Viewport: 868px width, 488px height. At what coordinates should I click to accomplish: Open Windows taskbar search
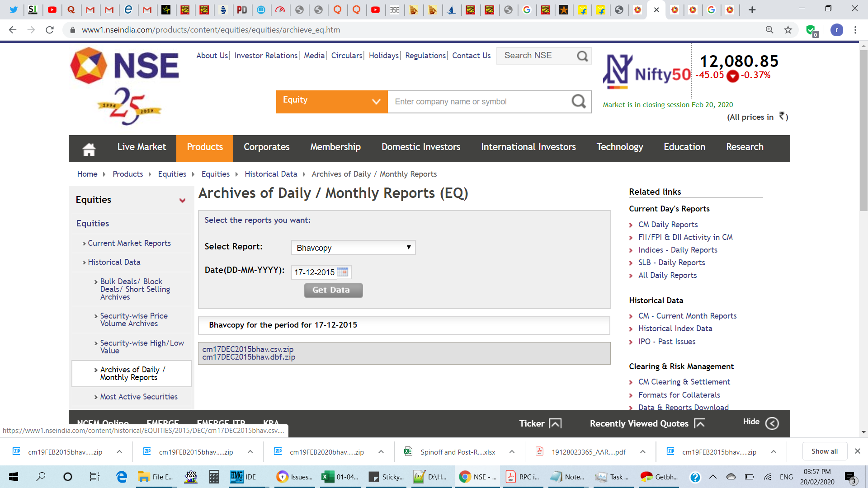[x=41, y=477]
